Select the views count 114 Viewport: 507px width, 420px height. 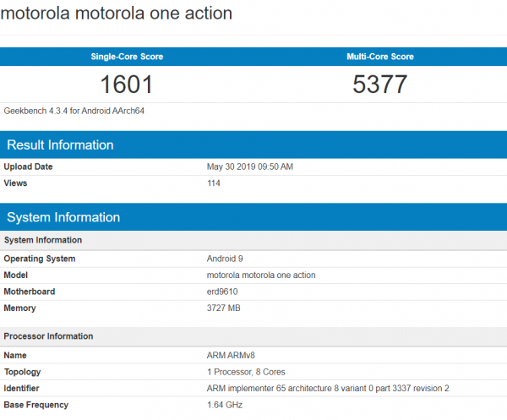pyautogui.click(x=214, y=183)
